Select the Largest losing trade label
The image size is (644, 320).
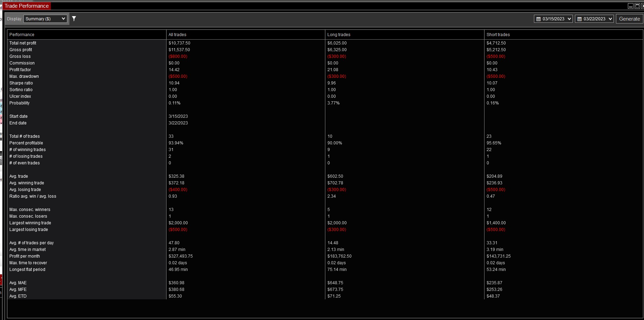tap(29, 230)
